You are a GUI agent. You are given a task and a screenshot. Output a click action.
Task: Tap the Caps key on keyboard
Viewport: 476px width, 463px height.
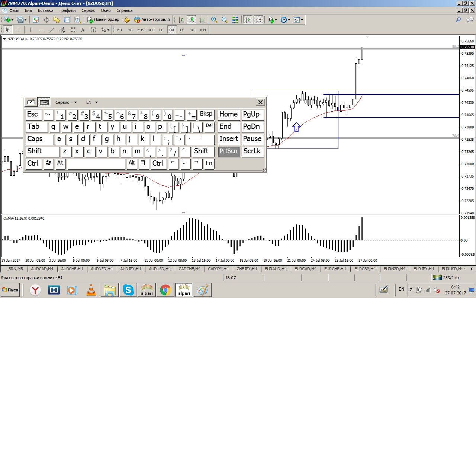[39, 139]
